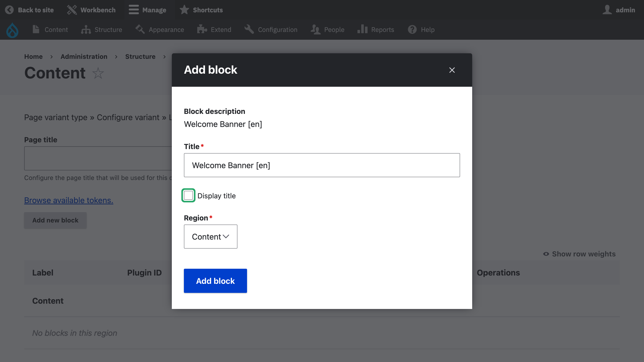Select the Structure menu icon

pyautogui.click(x=86, y=30)
